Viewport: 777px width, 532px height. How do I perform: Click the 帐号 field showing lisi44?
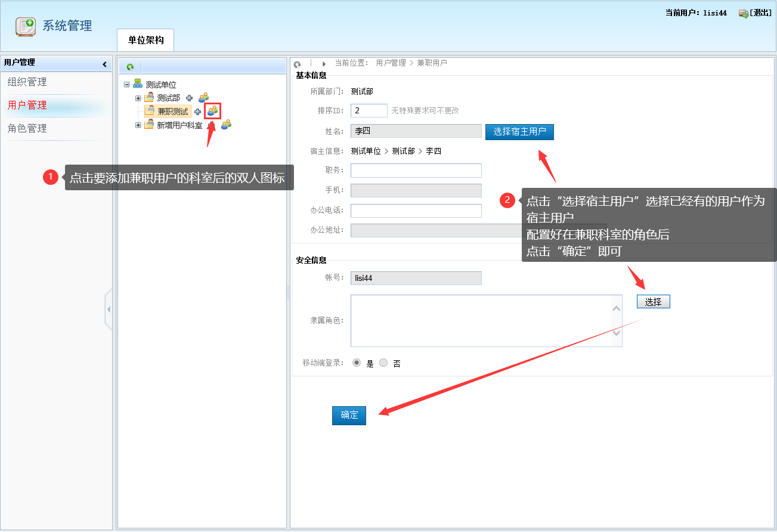[x=416, y=278]
